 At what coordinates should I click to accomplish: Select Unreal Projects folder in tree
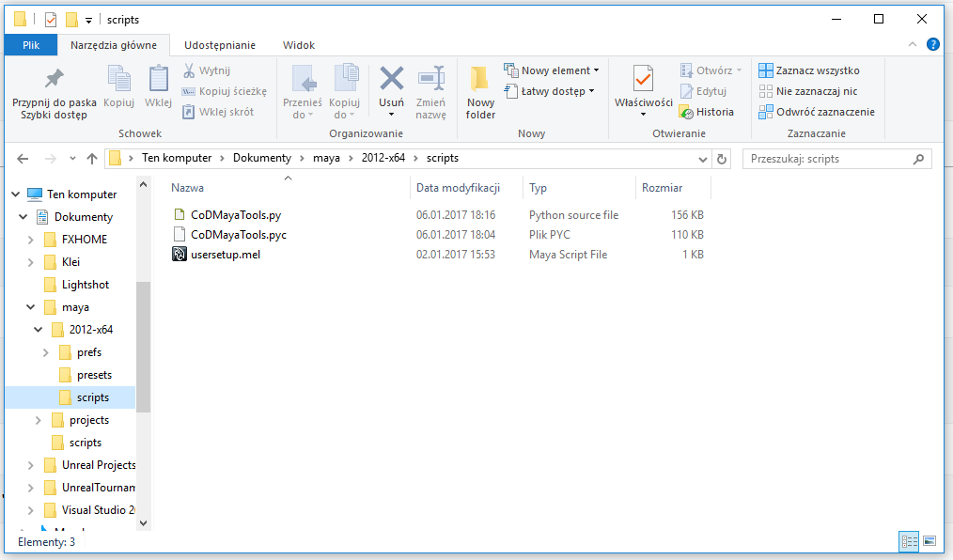coord(99,465)
